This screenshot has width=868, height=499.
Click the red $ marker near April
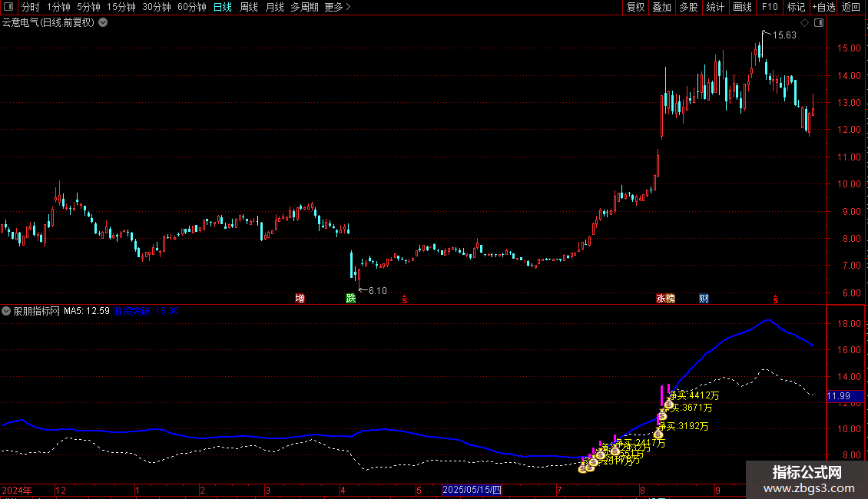click(405, 299)
